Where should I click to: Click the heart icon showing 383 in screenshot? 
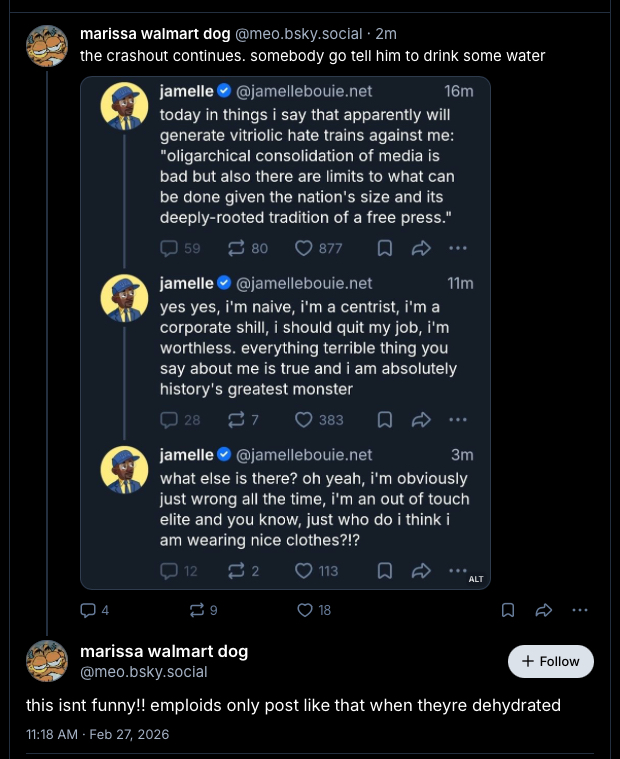[x=305, y=420]
